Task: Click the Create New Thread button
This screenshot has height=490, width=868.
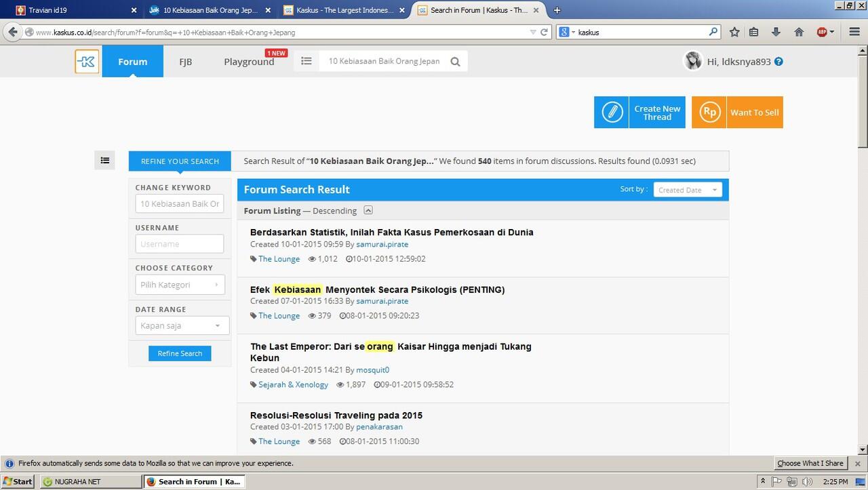Action: coord(640,112)
